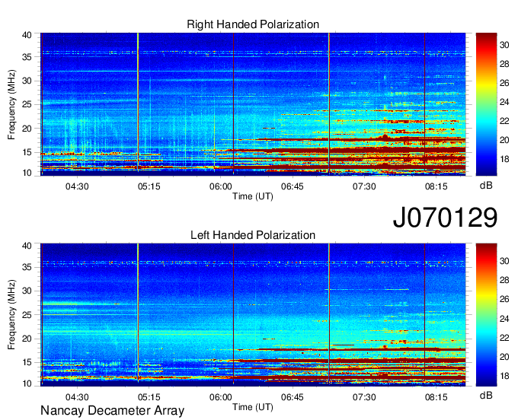Click the 07:30 time tick on the left-handed plot

(x=364, y=397)
